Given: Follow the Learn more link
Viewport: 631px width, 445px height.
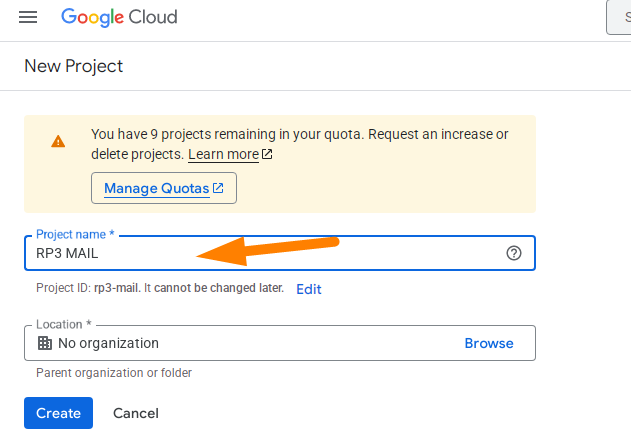Looking at the screenshot, I should [x=223, y=155].
